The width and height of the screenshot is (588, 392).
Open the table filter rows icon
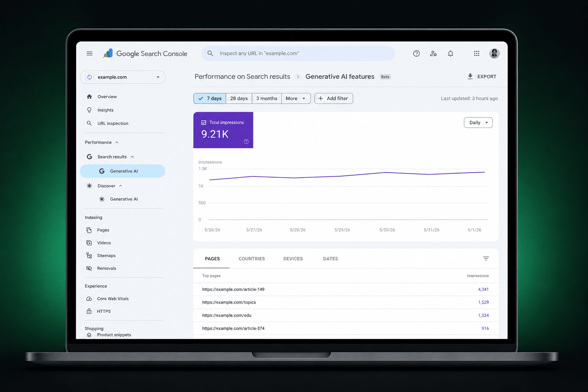pos(486,259)
